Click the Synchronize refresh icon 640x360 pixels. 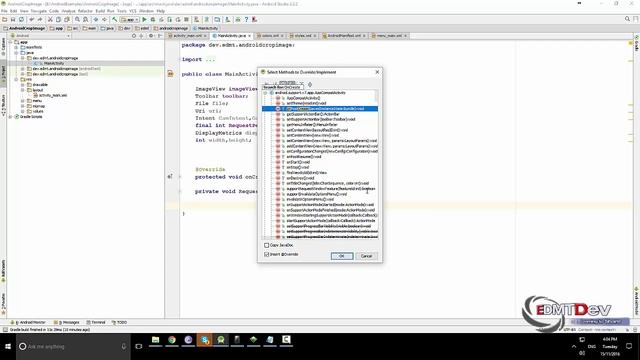click(x=21, y=20)
